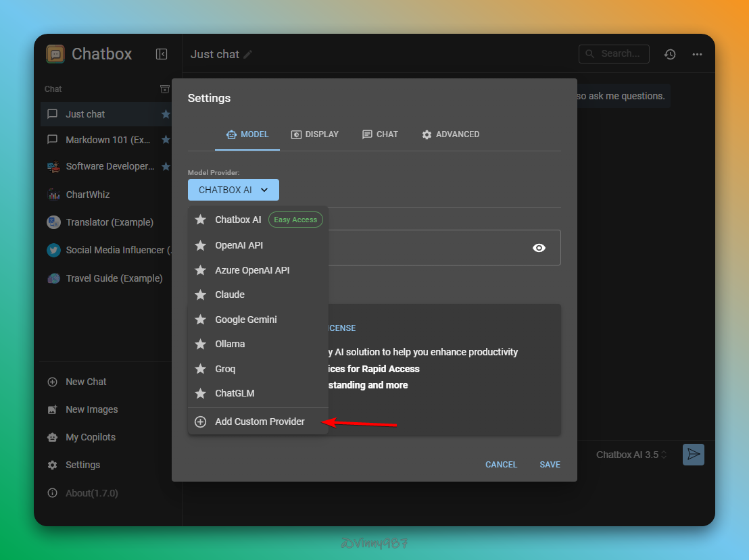Image resolution: width=749 pixels, height=560 pixels.
Task: Collapse the CHATBOX AI provider dropdown
Action: 233,190
